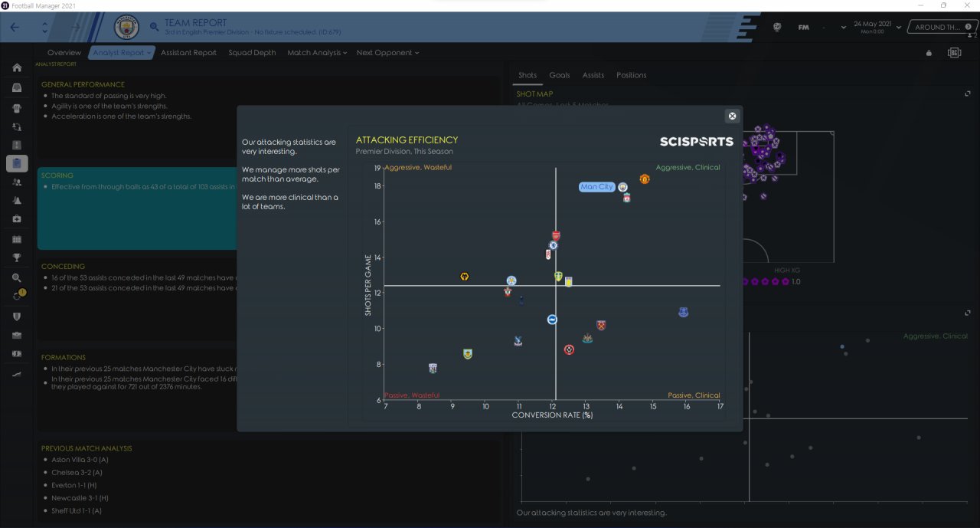Image resolution: width=980 pixels, height=528 pixels.
Task: Open the Scouting magnifier icon in the sidebar
Action: click(17, 277)
